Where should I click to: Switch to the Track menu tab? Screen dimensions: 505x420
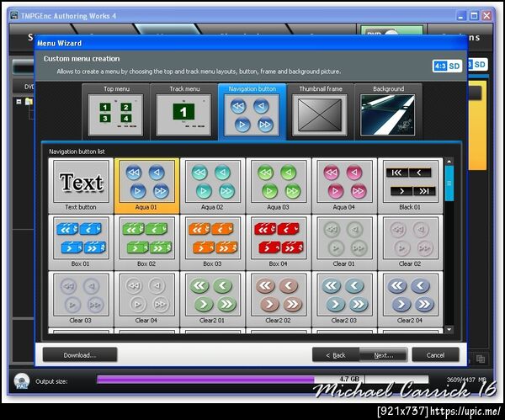pos(183,111)
